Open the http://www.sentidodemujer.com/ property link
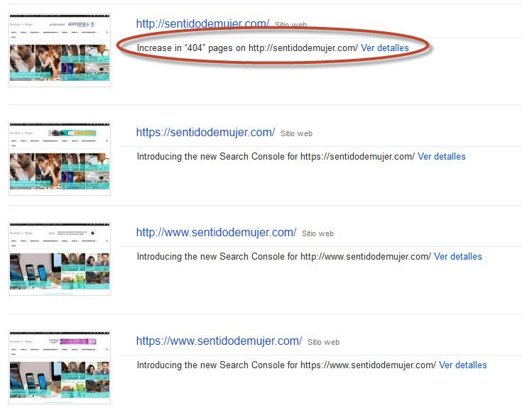522x420 pixels. [216, 233]
